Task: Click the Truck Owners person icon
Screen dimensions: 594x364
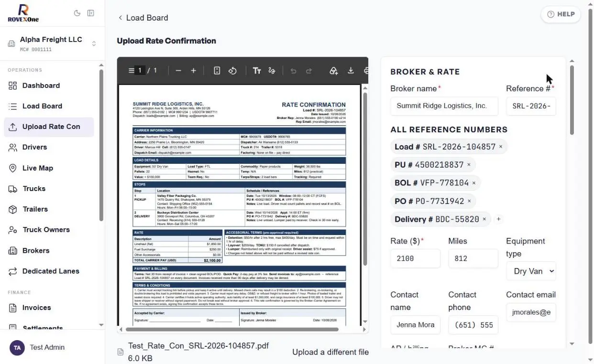Action: coord(13,230)
